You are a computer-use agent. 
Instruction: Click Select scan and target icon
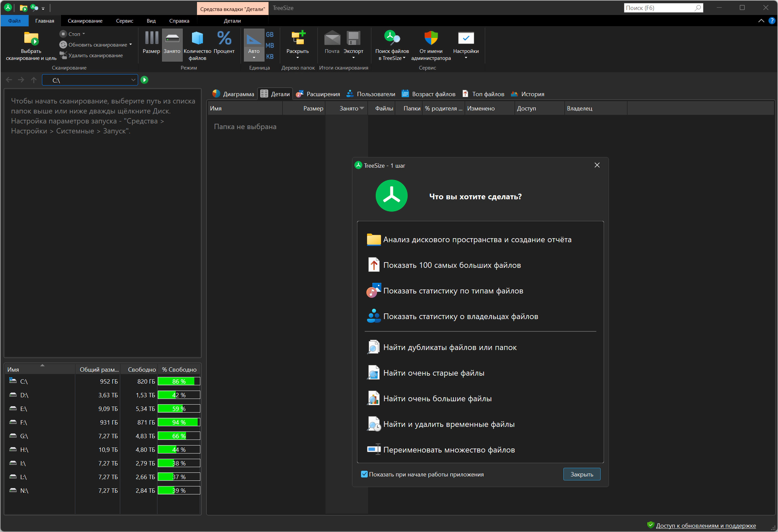click(31, 39)
